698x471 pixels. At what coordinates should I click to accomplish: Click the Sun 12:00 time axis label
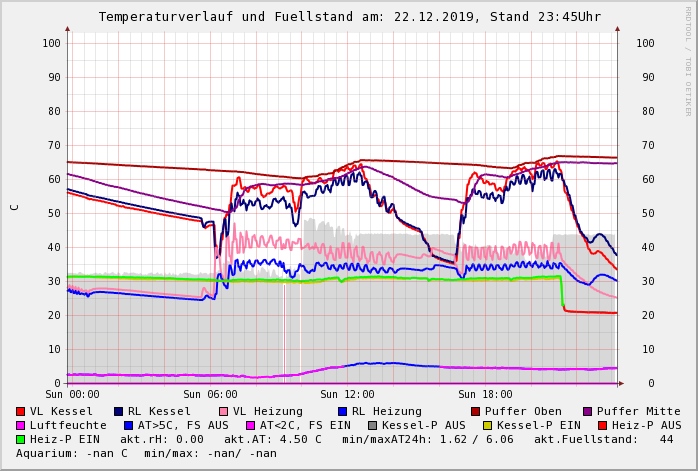tap(347, 395)
